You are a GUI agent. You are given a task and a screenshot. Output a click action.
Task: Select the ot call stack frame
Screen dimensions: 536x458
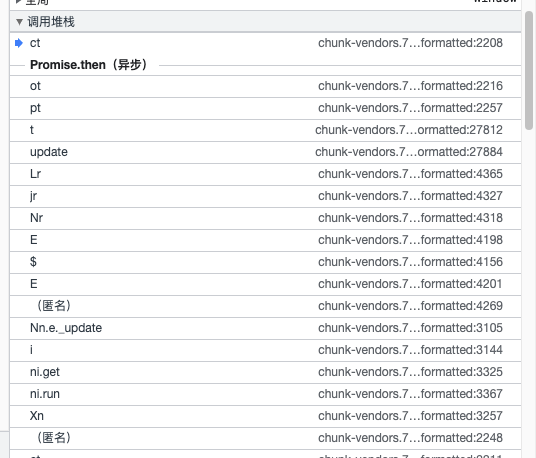coord(265,86)
